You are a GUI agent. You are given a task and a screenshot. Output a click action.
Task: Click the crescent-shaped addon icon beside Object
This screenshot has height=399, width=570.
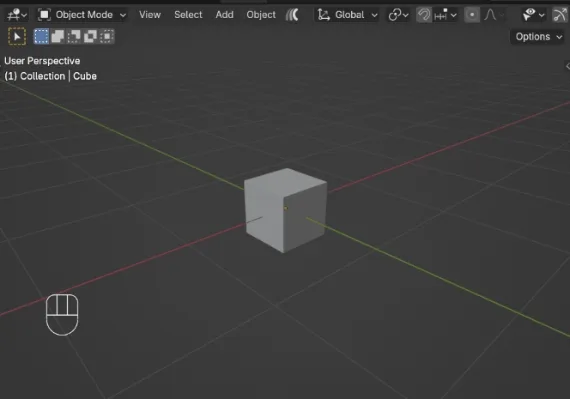292,15
